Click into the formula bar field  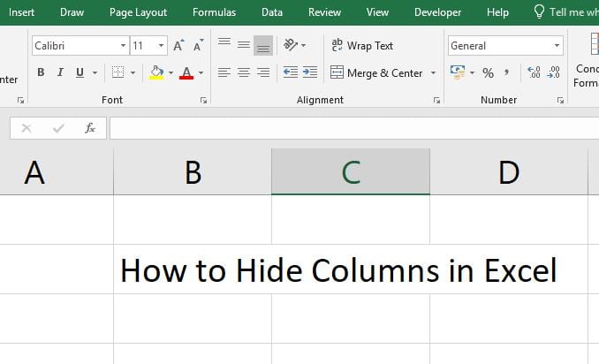click(x=354, y=128)
